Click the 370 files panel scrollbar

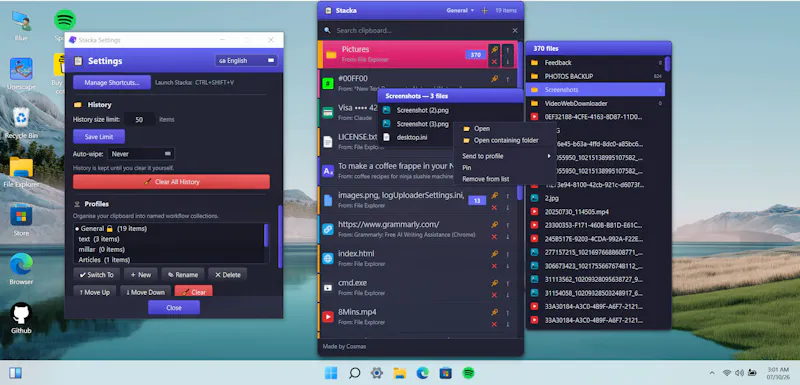pos(667,64)
